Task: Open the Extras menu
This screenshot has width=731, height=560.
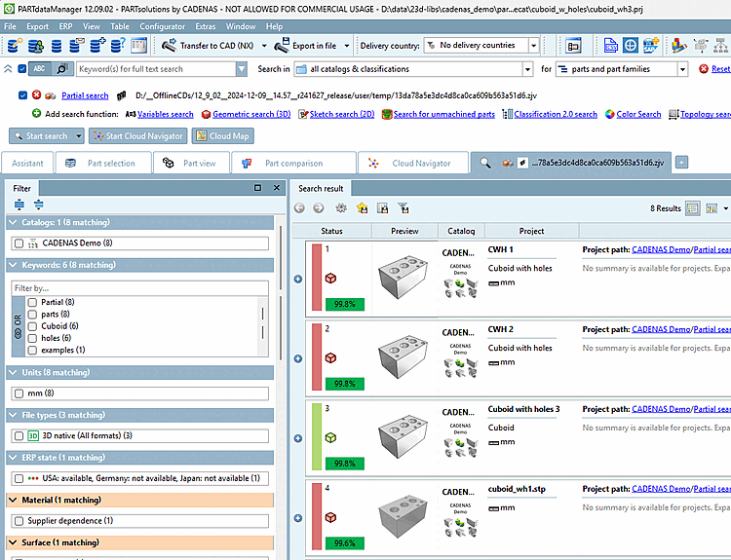Action: click(x=206, y=26)
